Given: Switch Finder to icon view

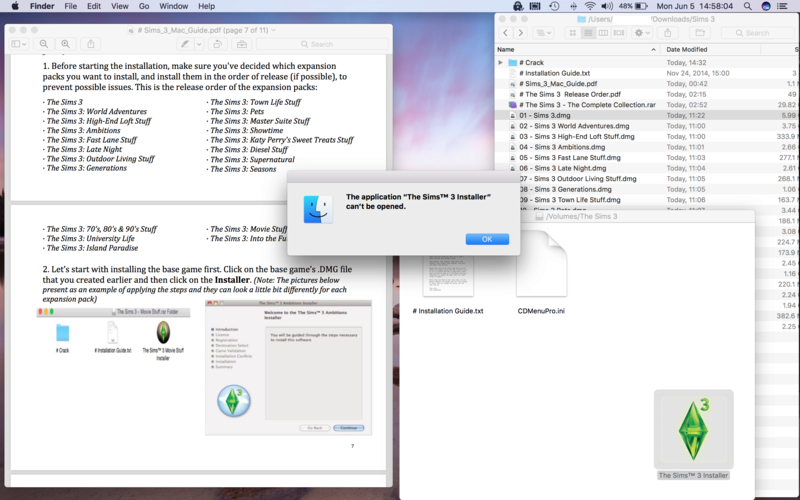Looking at the screenshot, I should (x=572, y=33).
